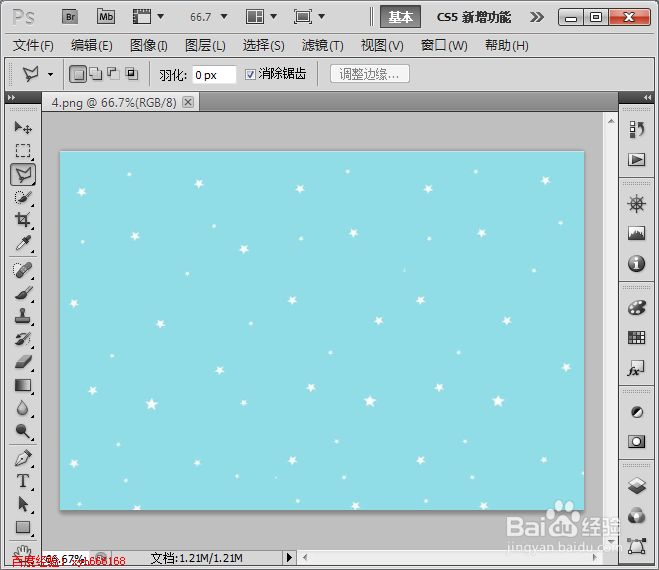The image size is (659, 570).
Task: Select the Quick Selection tool
Action: pos(23,197)
